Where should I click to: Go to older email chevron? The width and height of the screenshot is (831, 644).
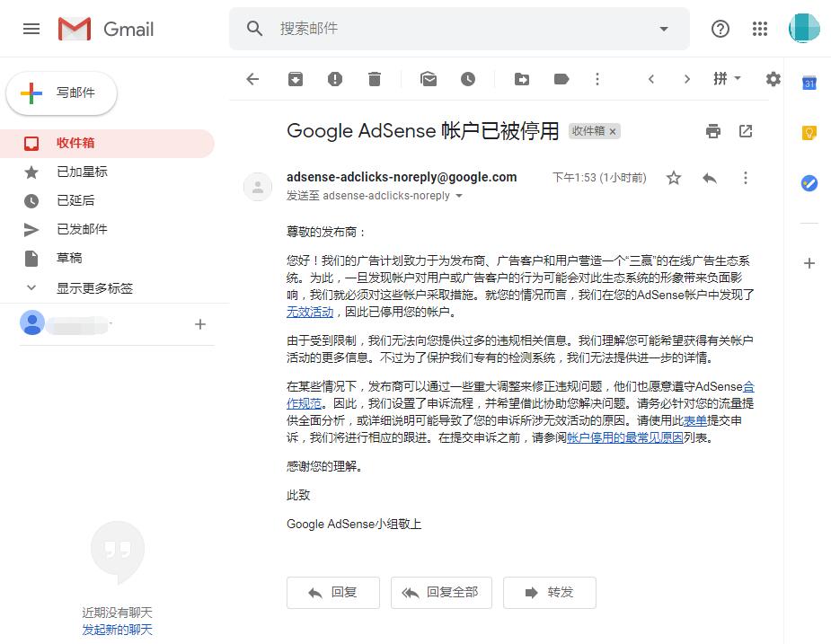point(687,80)
